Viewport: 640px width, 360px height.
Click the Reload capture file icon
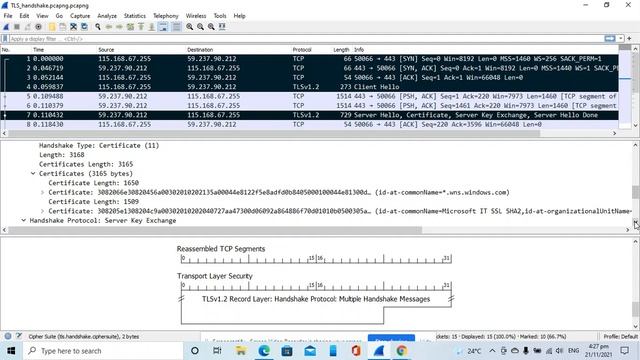(x=84, y=27)
